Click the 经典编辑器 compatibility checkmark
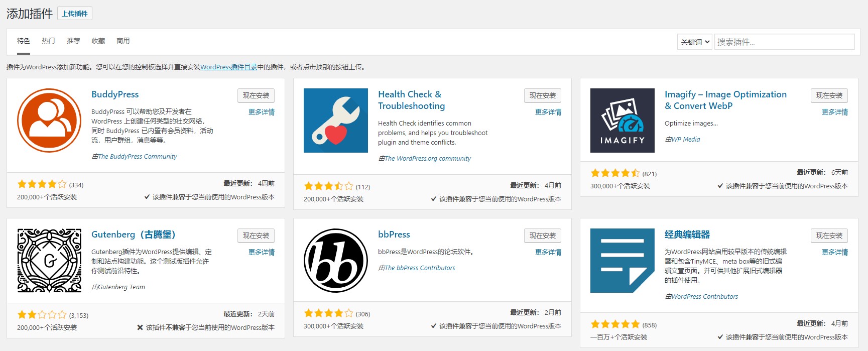The height and width of the screenshot is (351, 868). pyautogui.click(x=720, y=337)
